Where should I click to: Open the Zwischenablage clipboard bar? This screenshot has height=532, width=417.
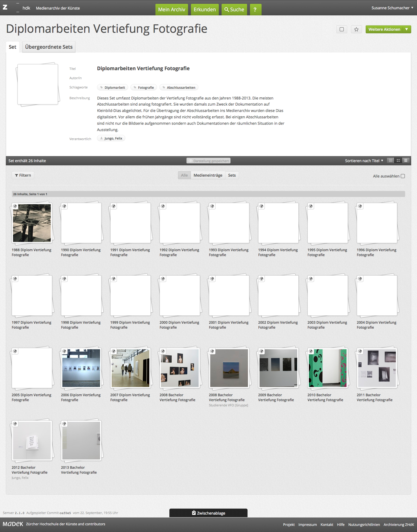pos(208,513)
